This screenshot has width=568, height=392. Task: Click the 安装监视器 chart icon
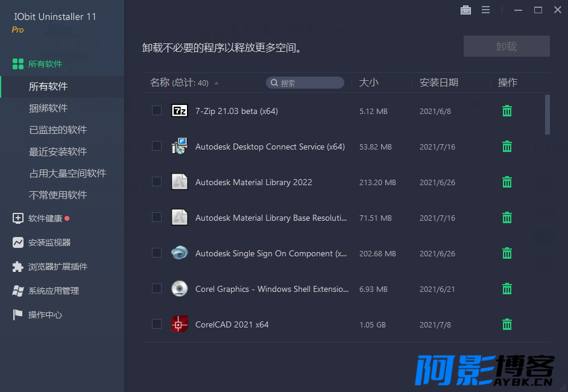tap(17, 242)
